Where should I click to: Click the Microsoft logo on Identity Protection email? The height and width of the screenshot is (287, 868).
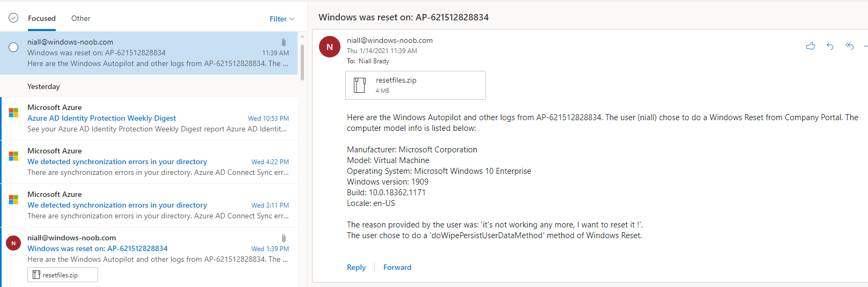pos(13,113)
